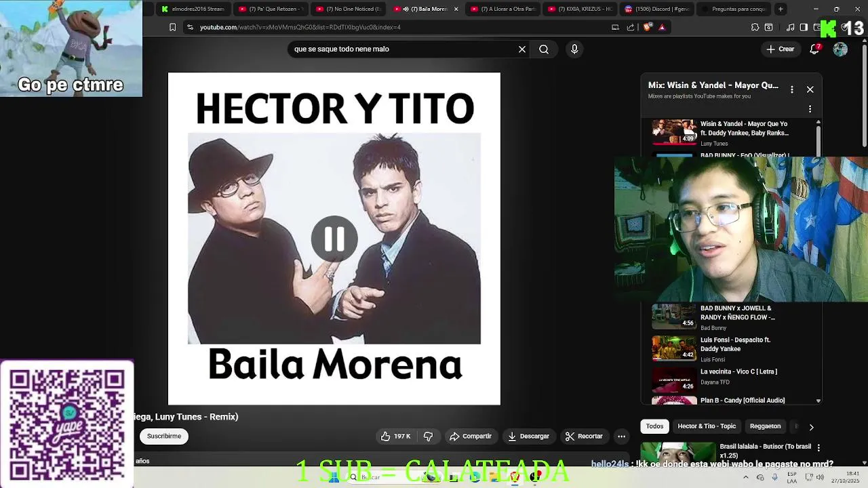868x488 pixels.
Task: Dislike the video with thumbs down
Action: (429, 436)
